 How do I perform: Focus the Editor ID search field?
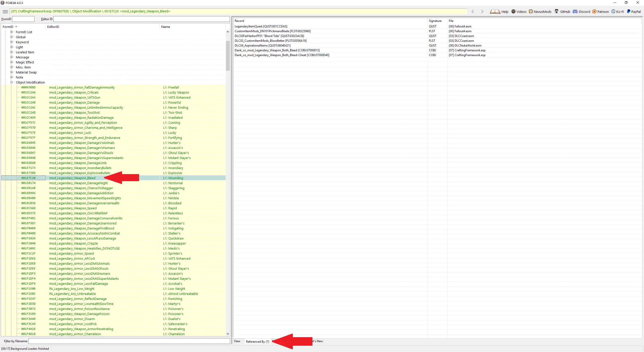coord(141,19)
